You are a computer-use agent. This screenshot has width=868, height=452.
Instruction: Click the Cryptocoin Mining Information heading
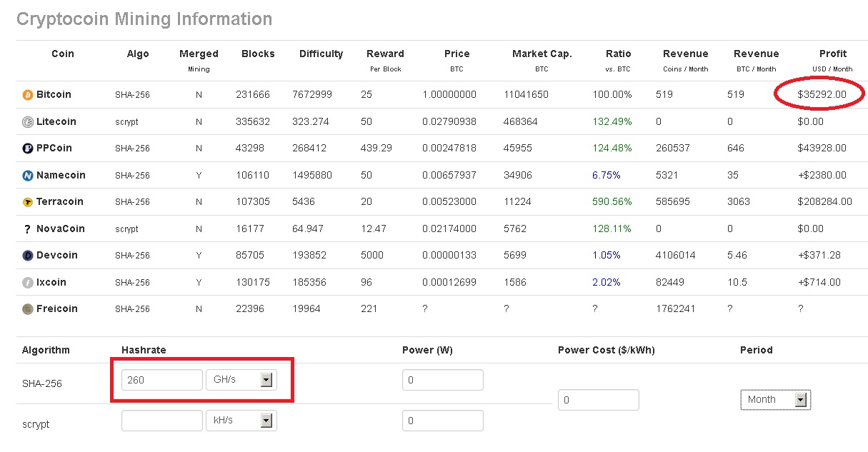click(144, 19)
